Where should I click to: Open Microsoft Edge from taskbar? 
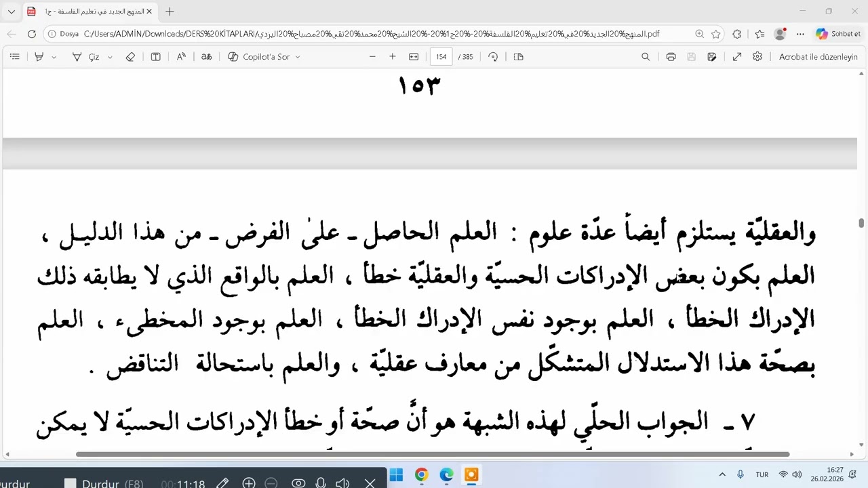[446, 475]
